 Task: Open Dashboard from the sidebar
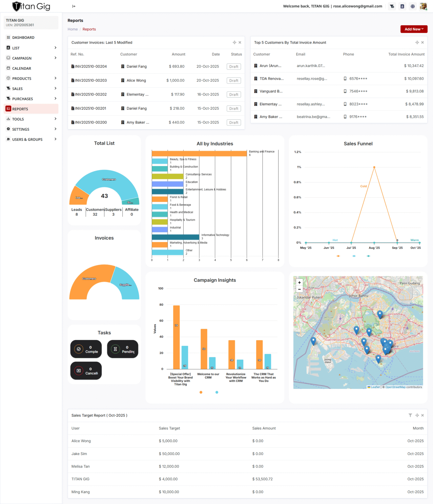pyautogui.click(x=23, y=38)
